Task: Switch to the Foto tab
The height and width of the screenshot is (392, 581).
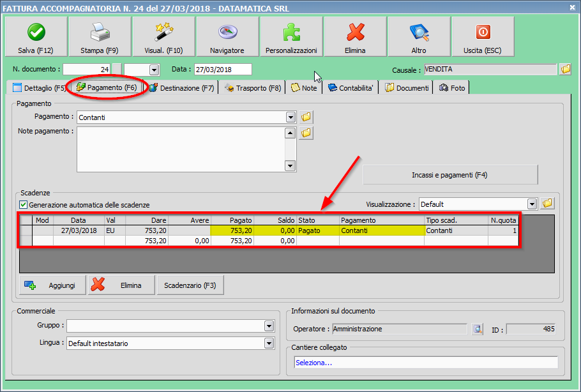Action: tap(452, 88)
